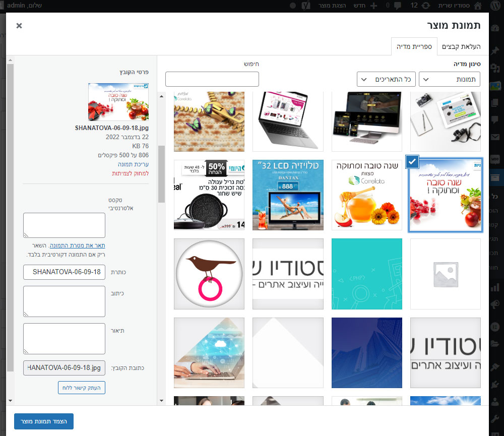Image resolution: width=504 pixels, height=436 pixels.
Task: Open the Media camera-and-music icon in the sidebar
Action: 495,68
